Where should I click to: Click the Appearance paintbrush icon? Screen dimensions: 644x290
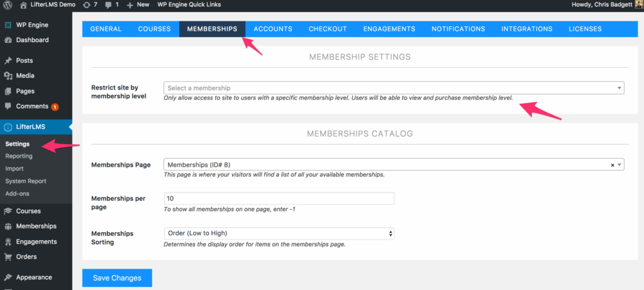8,277
